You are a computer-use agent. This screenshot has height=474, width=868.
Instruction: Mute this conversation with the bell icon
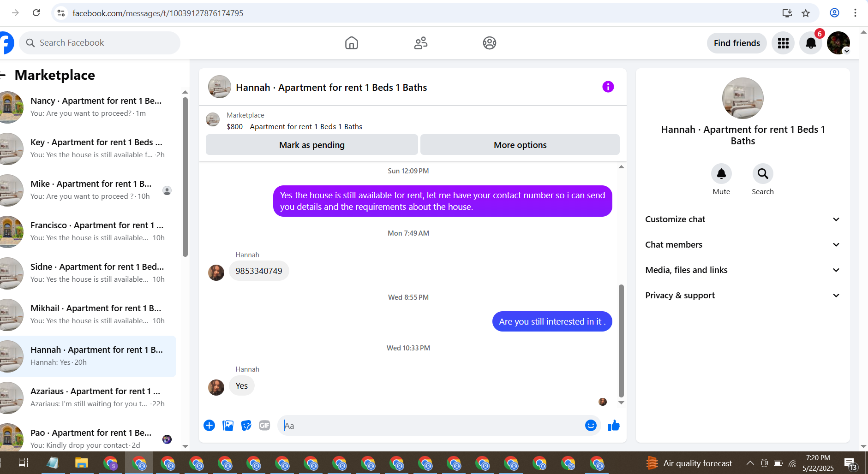tap(721, 174)
